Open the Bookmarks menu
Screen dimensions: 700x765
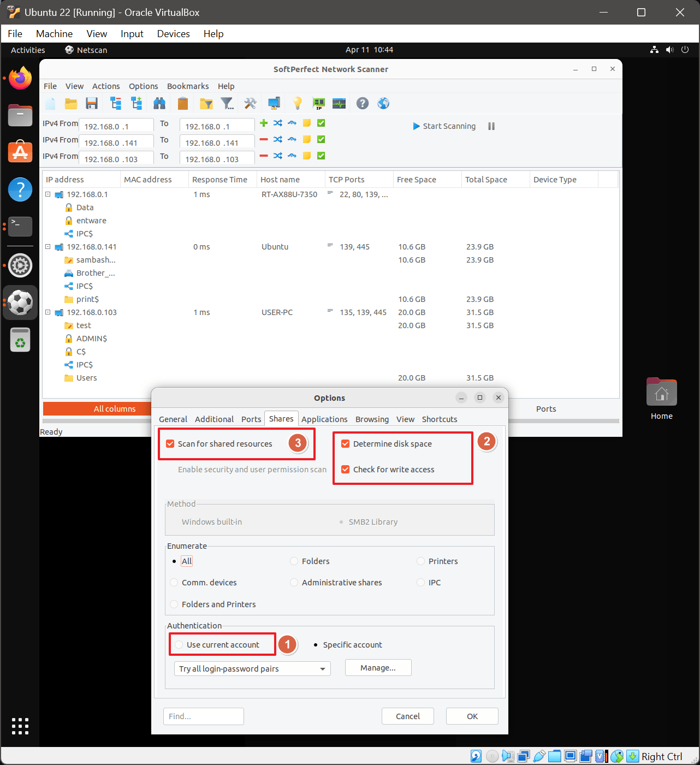[188, 86]
